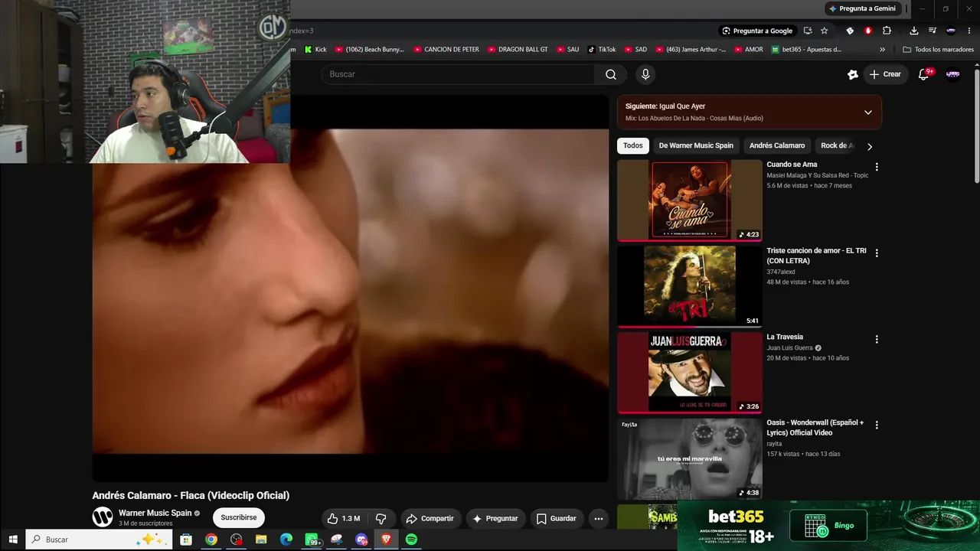The width and height of the screenshot is (980, 551).
Task: Open WhatsApp from the taskbar
Action: 312,540
